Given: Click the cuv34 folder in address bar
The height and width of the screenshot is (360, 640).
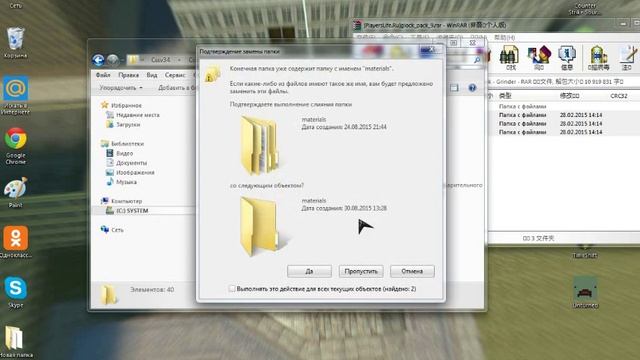Looking at the screenshot, I should coord(160,60).
